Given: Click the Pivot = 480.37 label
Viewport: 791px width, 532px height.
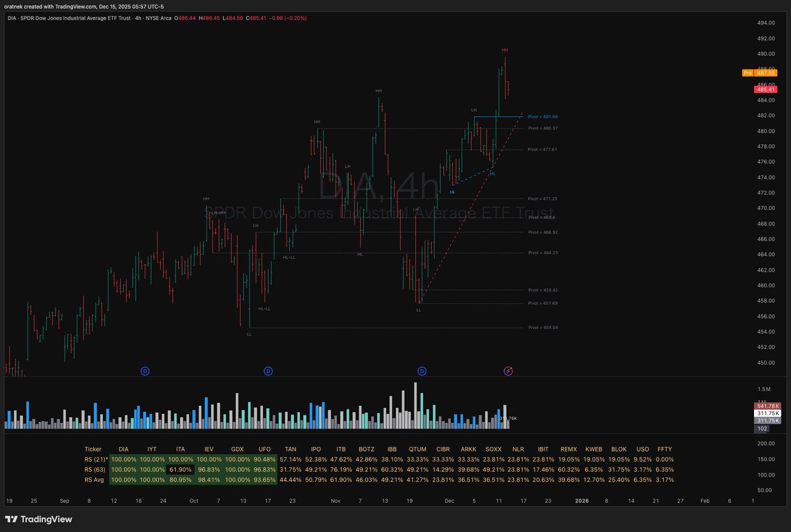Looking at the screenshot, I should click(x=543, y=128).
